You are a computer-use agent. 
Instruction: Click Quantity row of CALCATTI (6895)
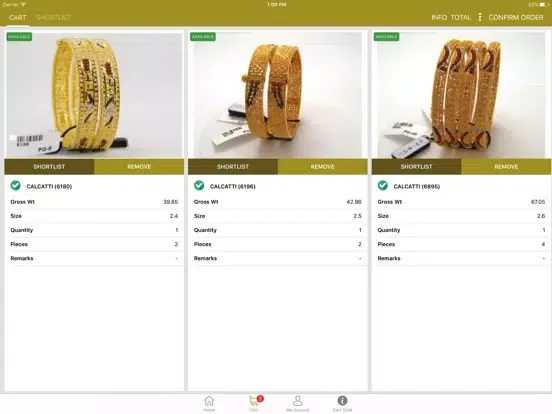461,230
